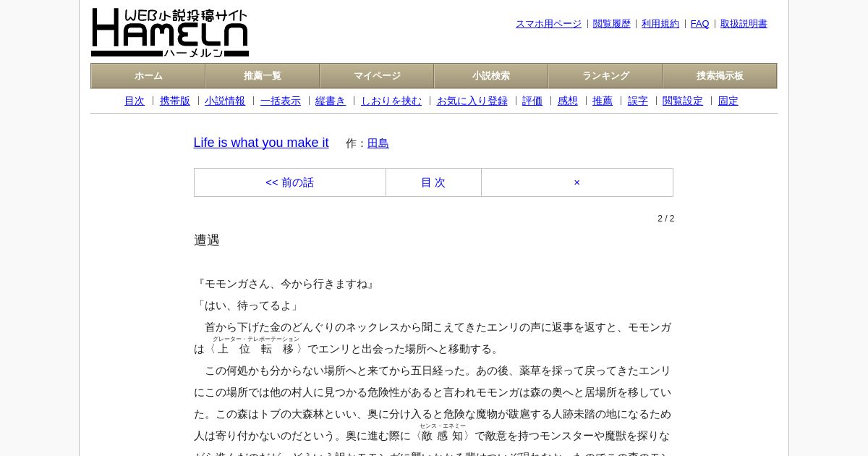This screenshot has height=456, width=868.
Task: Open author 田島's profile link
Action: 378,143
